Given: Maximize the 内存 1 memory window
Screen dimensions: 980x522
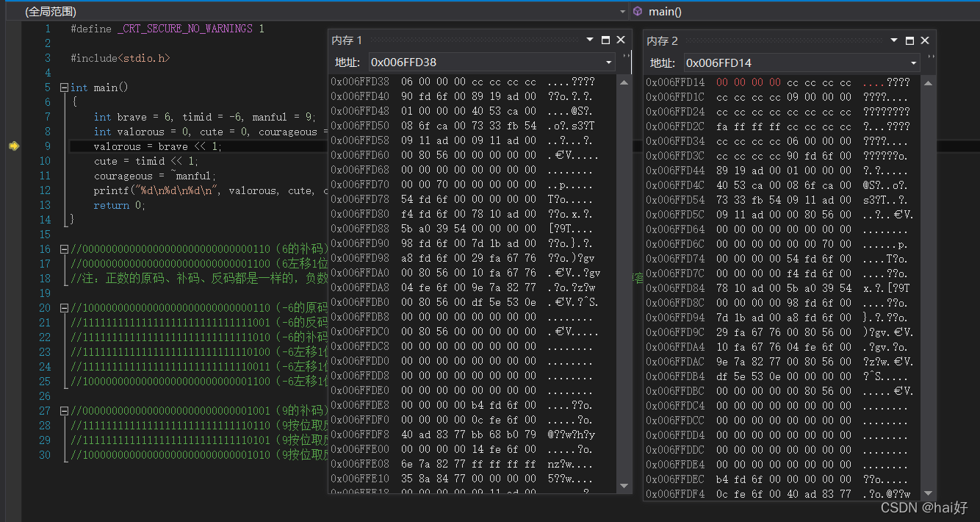Looking at the screenshot, I should (x=606, y=40).
